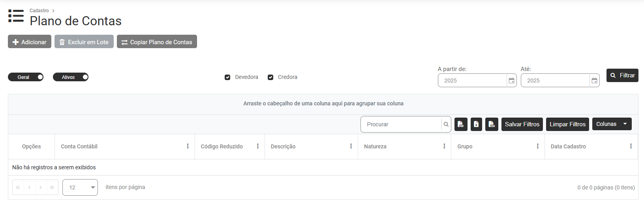The image size is (644, 219).
Task: Open the 'Até' calendar picker
Action: (x=595, y=80)
